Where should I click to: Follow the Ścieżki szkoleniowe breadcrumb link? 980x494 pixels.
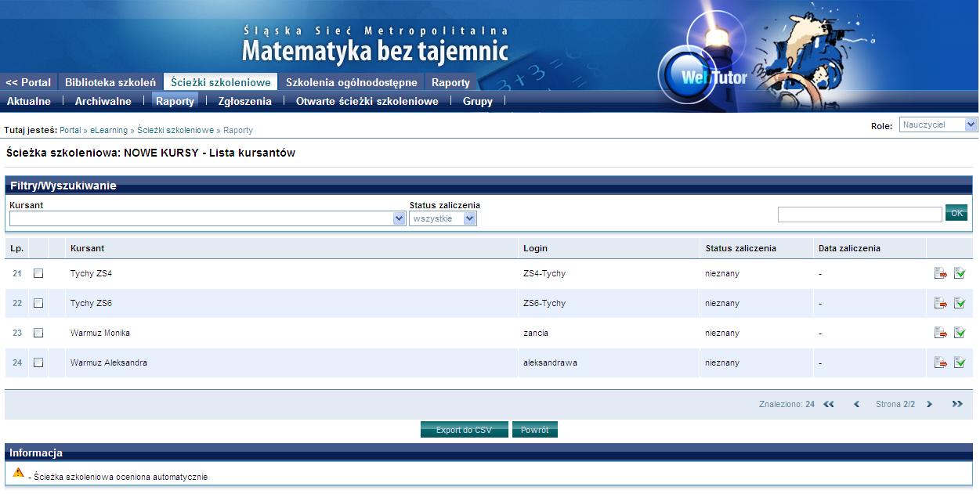175,130
